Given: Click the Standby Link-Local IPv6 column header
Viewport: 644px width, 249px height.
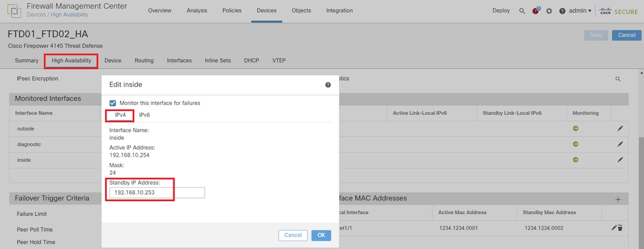Looking at the screenshot, I should click(x=512, y=113).
